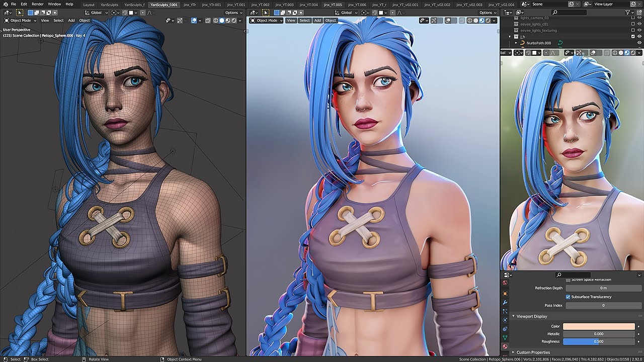Open Object Mode dropdown in left viewport
Screen dimensions: 644x362
pyautogui.click(x=21, y=21)
